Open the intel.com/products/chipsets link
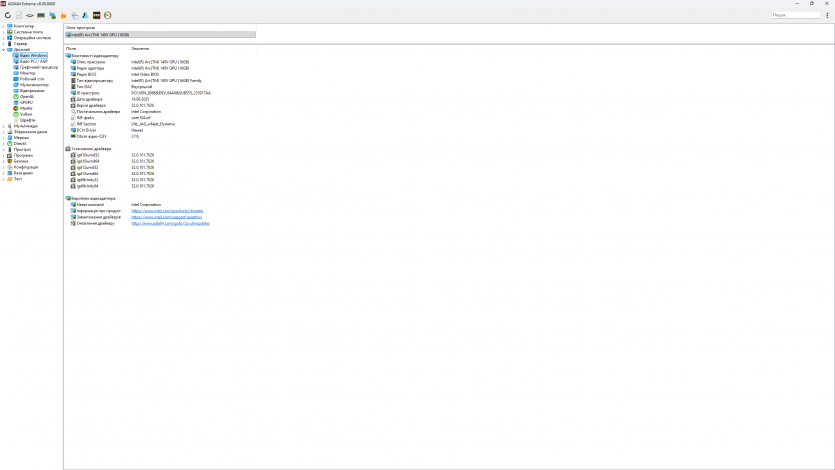 [167, 211]
